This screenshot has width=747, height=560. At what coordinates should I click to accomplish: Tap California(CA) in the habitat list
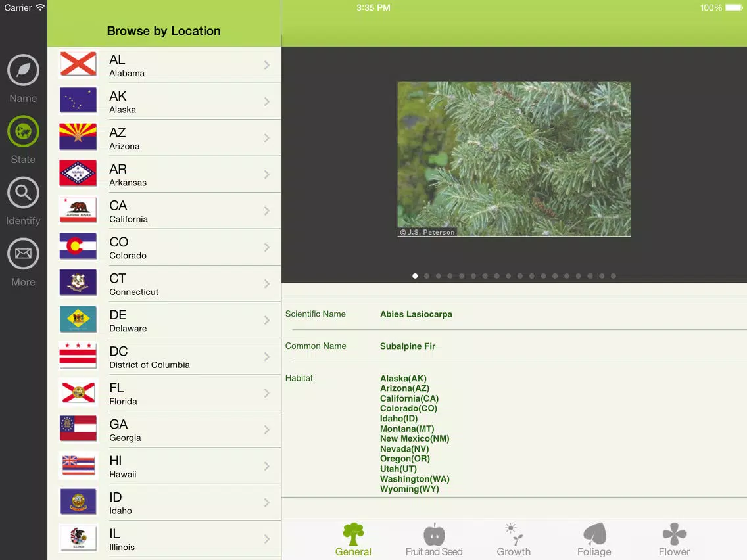[409, 398]
